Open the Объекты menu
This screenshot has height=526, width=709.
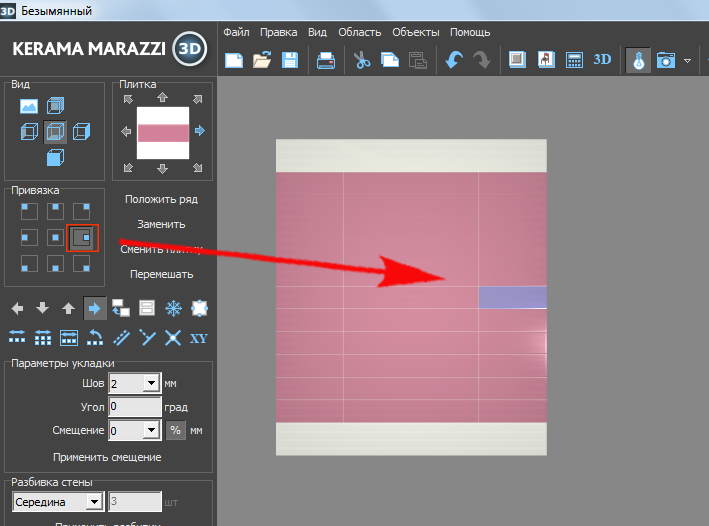[415, 32]
